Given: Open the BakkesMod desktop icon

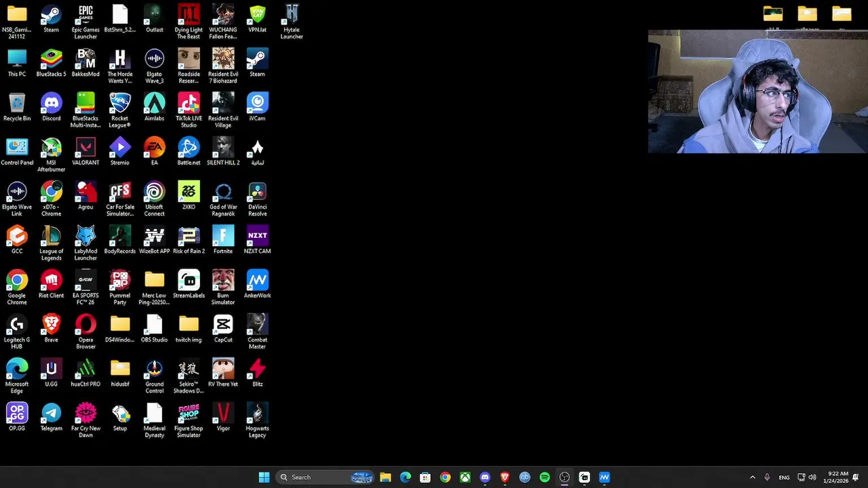Looking at the screenshot, I should (85, 63).
